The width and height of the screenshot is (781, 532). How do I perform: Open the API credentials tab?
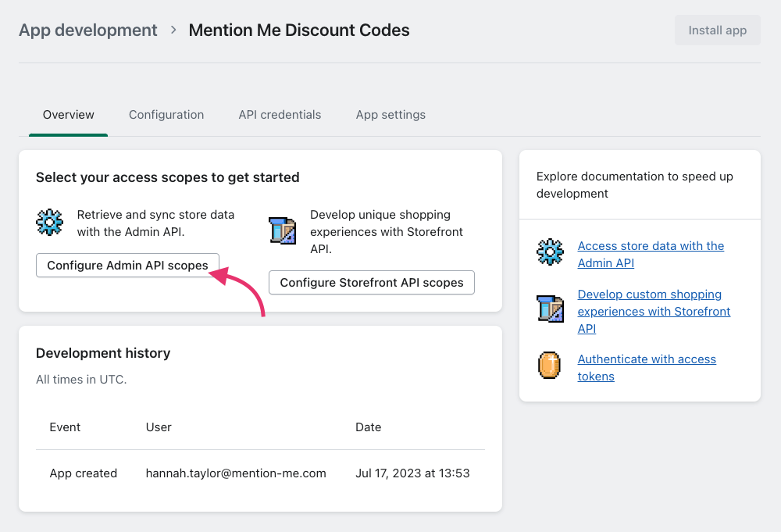(280, 115)
